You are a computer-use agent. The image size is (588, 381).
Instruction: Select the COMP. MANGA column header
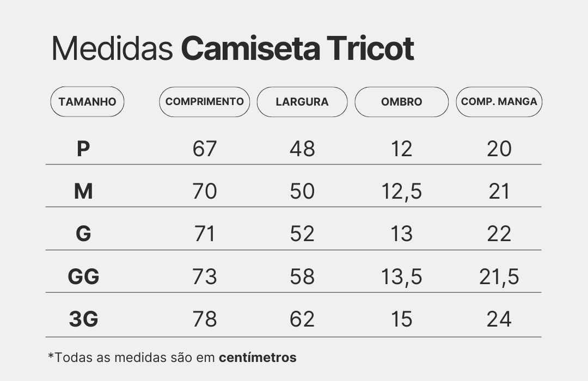[x=499, y=102]
